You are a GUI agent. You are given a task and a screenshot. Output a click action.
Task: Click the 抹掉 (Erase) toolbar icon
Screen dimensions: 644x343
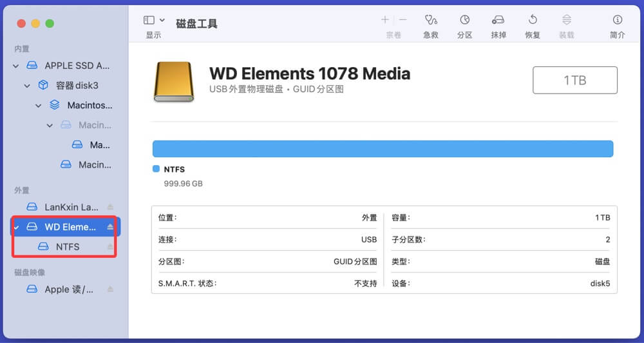(x=498, y=21)
